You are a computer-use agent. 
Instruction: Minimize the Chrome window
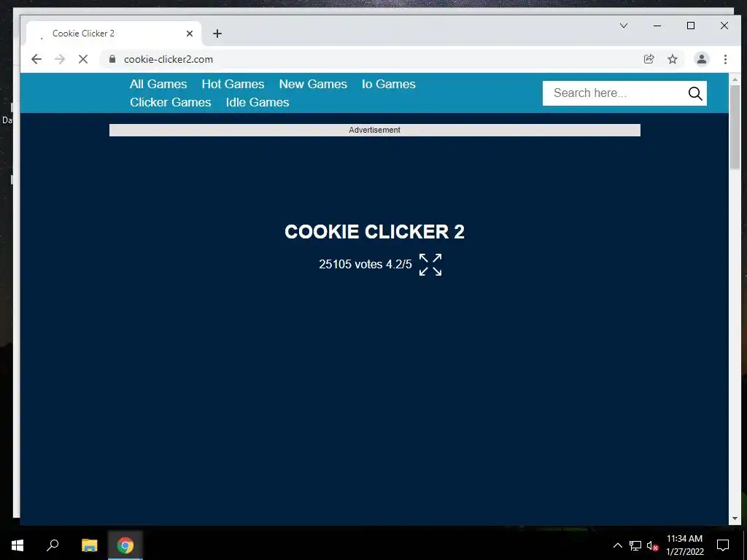pos(657,26)
